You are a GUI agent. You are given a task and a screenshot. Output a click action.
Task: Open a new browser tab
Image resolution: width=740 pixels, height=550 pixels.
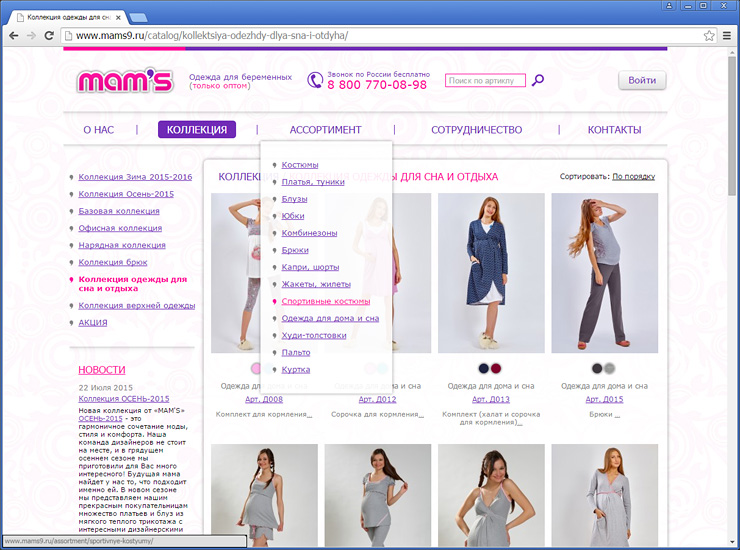tap(138, 17)
